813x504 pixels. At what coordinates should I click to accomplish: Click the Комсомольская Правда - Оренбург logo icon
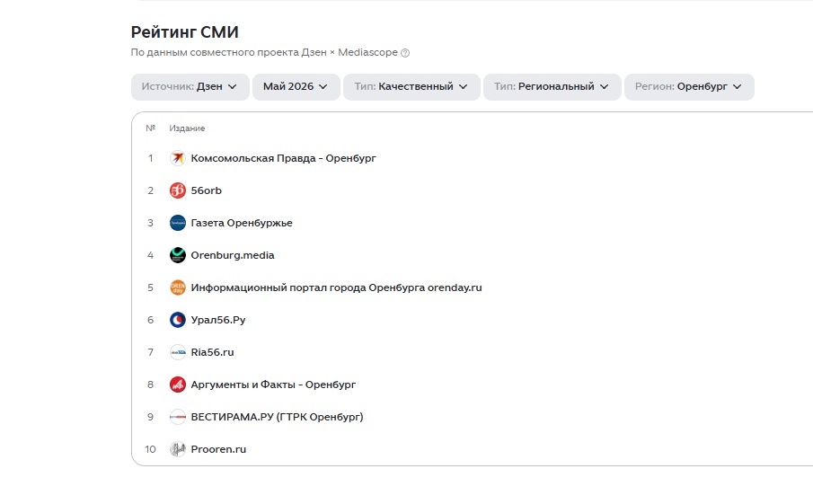(x=177, y=158)
